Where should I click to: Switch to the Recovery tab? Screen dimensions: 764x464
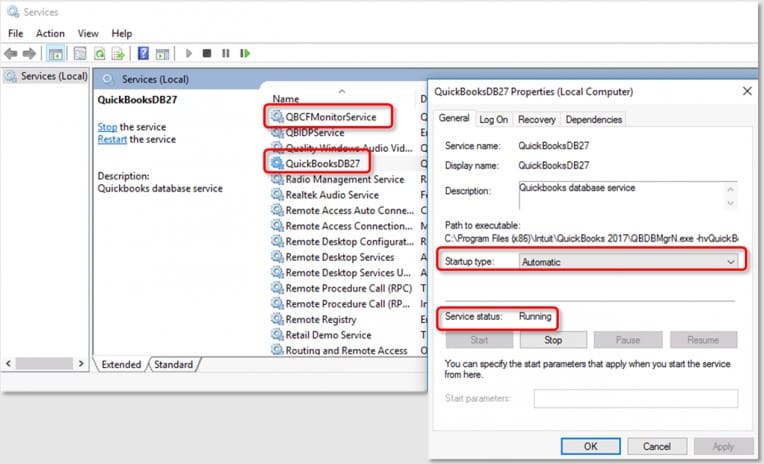(x=536, y=119)
